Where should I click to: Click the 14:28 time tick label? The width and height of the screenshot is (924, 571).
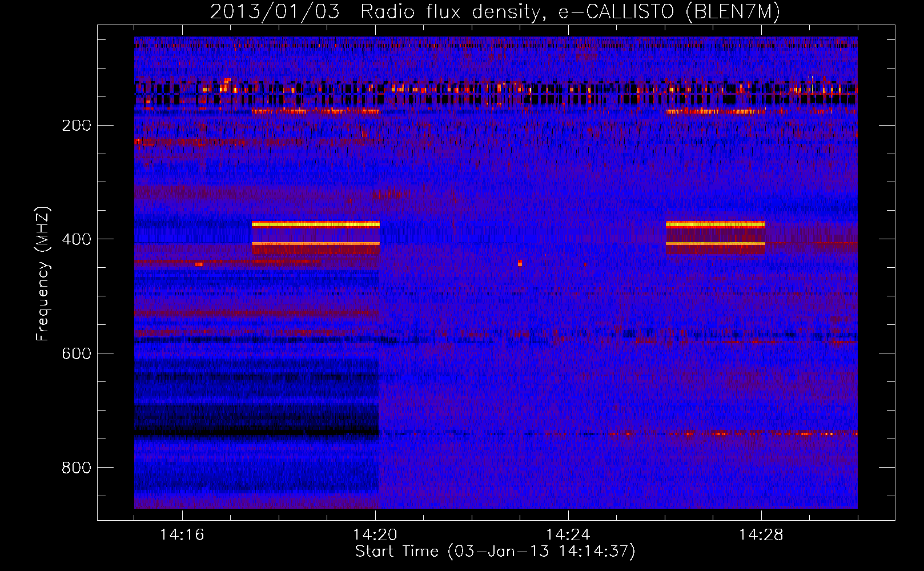pyautogui.click(x=761, y=534)
